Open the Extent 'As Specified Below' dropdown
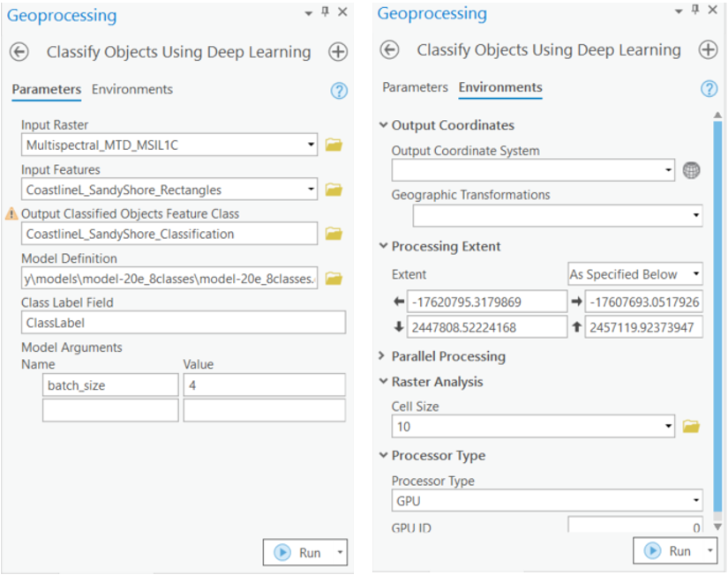 coord(696,274)
